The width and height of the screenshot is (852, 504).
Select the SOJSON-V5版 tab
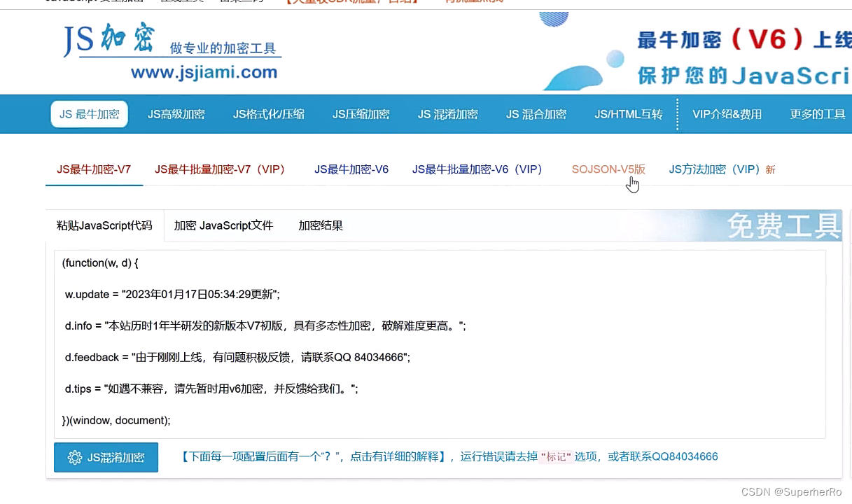tap(608, 169)
